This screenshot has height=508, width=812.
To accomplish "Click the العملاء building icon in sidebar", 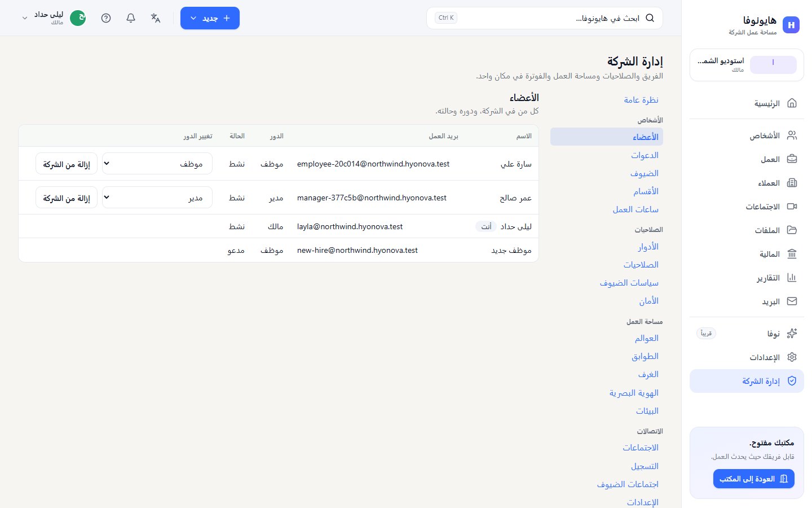I will [792, 183].
